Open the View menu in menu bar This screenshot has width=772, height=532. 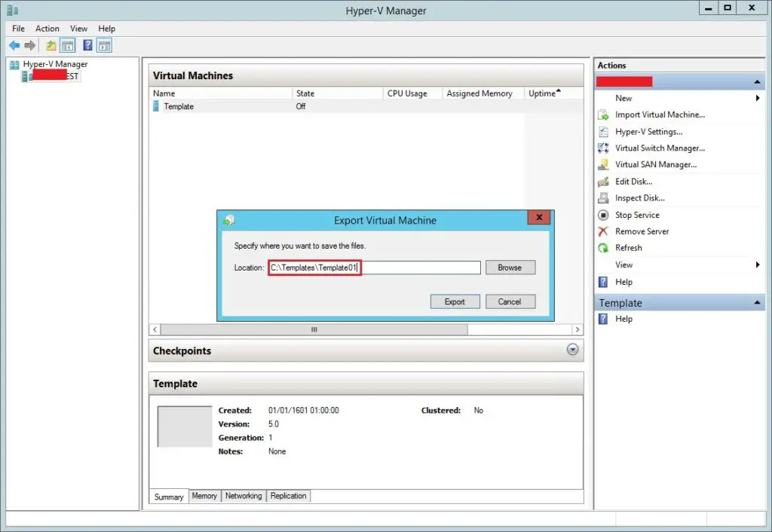click(78, 29)
